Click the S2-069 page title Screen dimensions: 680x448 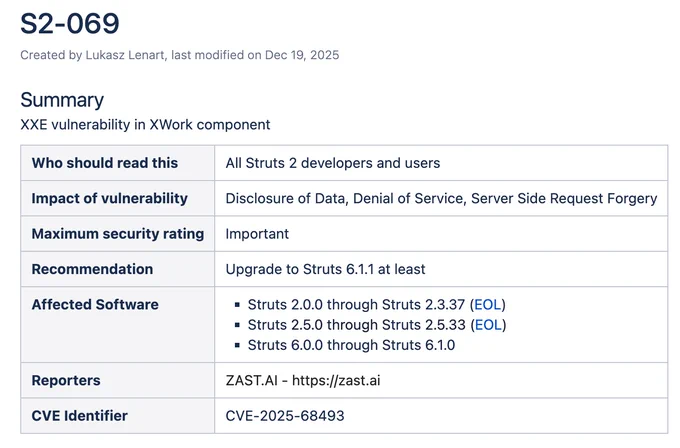(x=70, y=23)
